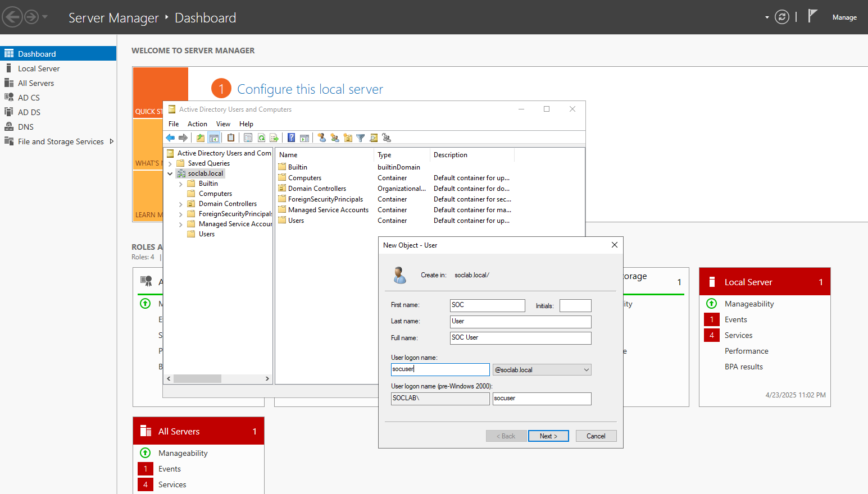Toggle the Show/Hide Console Tree icon
Screen dimensions: 868x494
(214, 138)
